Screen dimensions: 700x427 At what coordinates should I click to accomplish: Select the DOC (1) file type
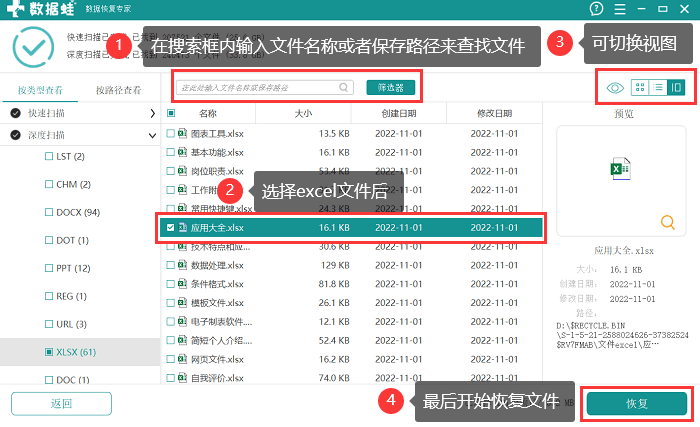click(x=73, y=380)
